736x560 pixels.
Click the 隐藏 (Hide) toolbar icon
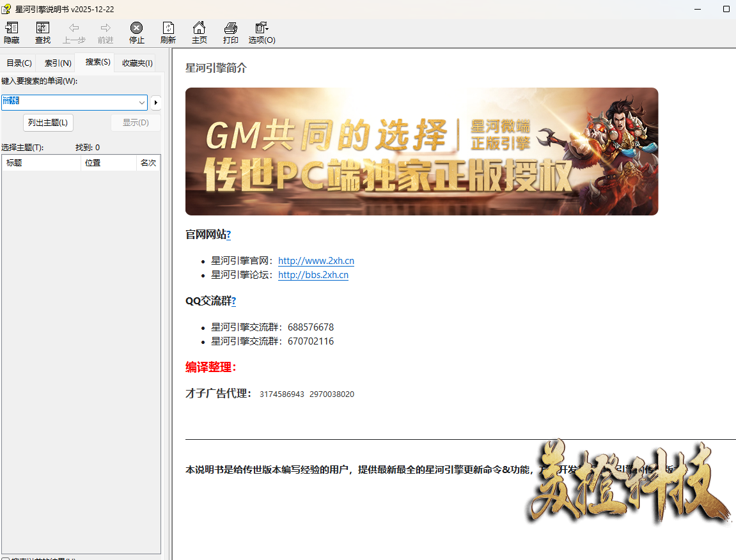click(12, 29)
